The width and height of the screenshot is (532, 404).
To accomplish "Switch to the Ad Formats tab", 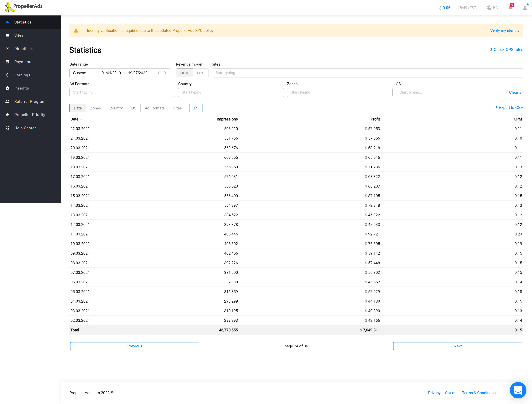I will [154, 108].
